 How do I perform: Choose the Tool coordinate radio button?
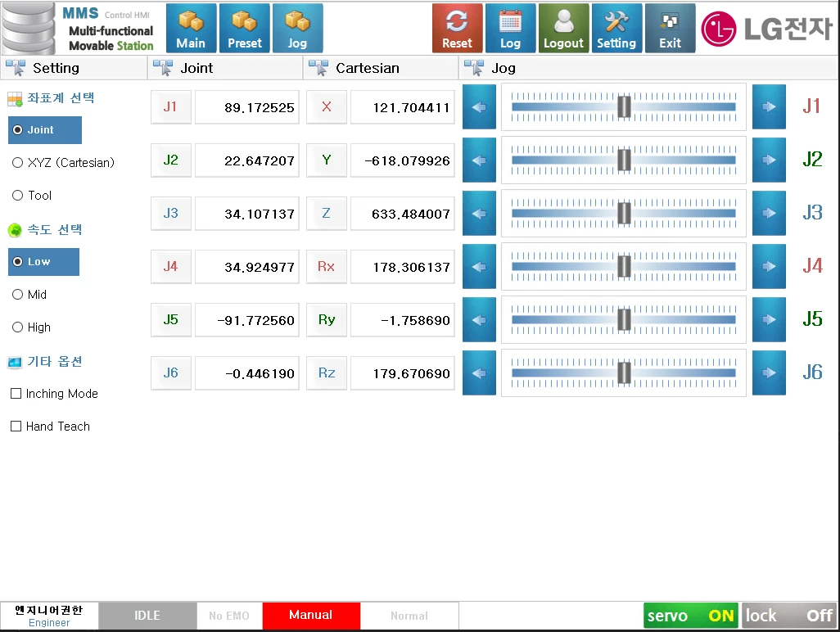point(18,196)
